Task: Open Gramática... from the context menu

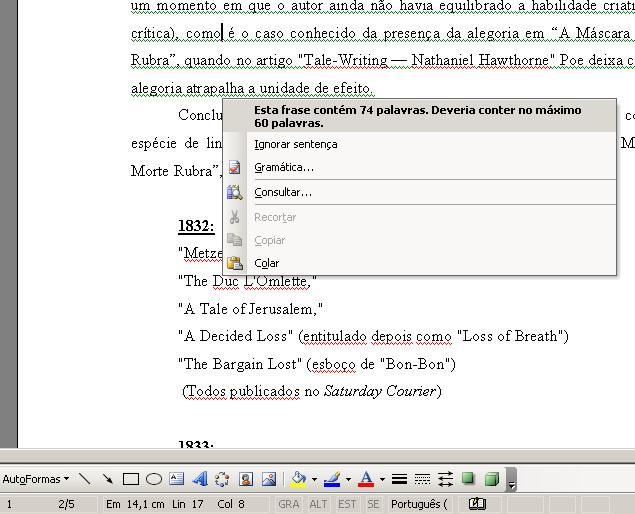Action: point(420,167)
